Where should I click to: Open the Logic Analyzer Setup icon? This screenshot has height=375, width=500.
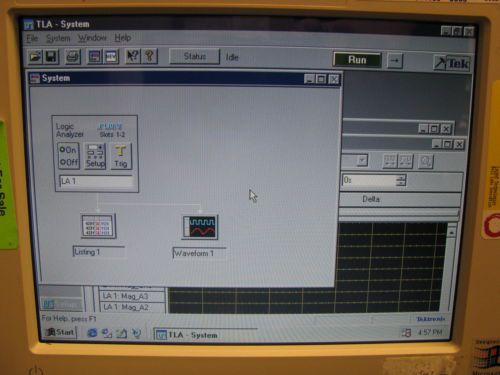(95, 156)
